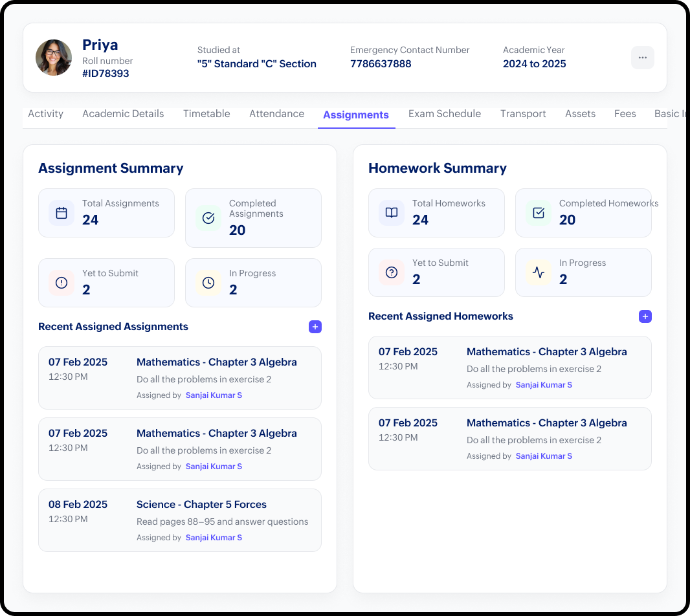Click the 08 Feb 2025 assignment date
Screen dimensions: 690x616
[78, 504]
